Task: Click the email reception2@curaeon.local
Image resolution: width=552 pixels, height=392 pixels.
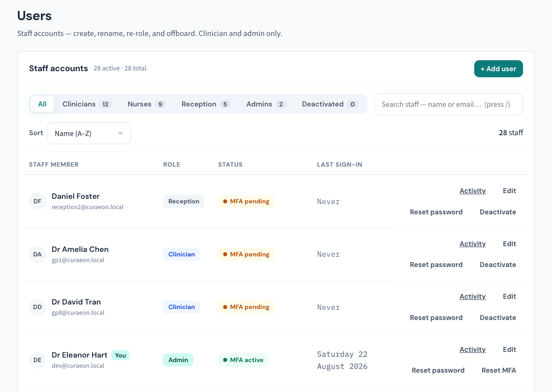Action: click(87, 207)
